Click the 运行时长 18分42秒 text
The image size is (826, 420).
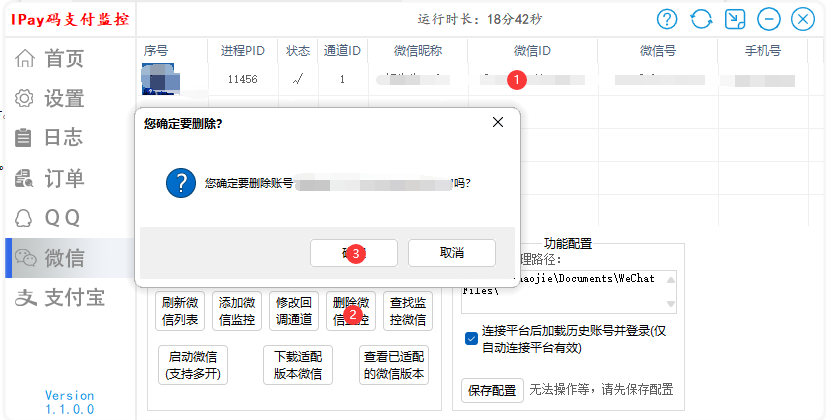point(480,19)
